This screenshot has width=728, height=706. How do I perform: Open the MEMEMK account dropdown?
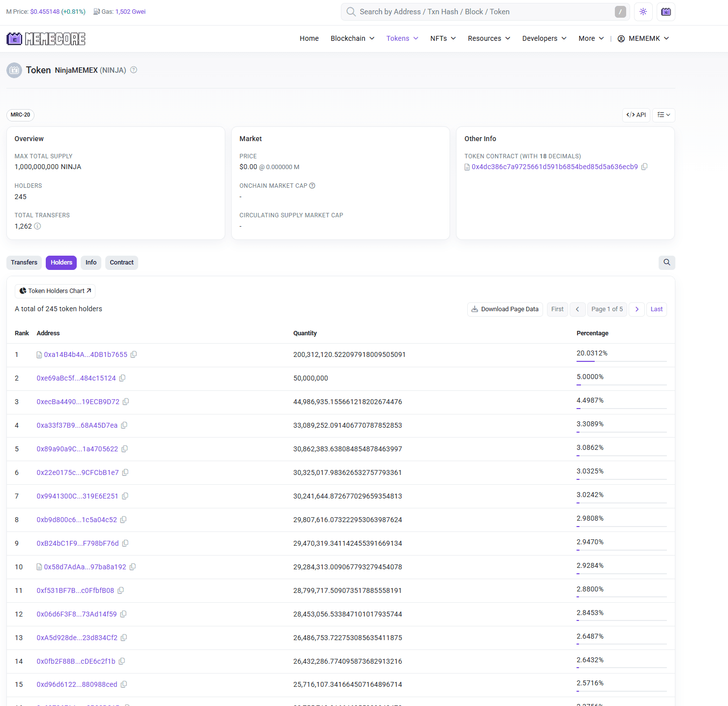(x=643, y=38)
